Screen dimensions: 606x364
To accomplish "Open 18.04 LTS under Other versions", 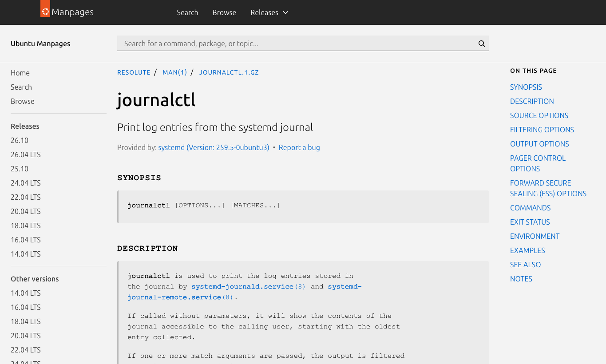I will 26,321.
